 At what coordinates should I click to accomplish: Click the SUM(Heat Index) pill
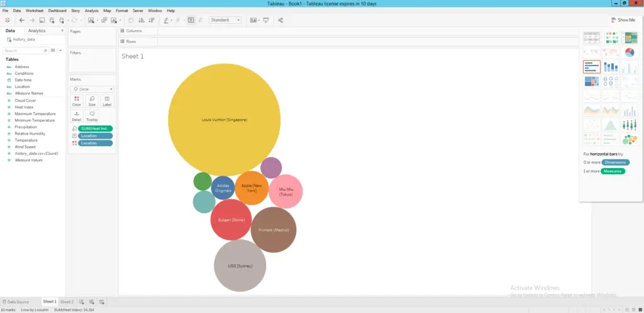click(96, 128)
